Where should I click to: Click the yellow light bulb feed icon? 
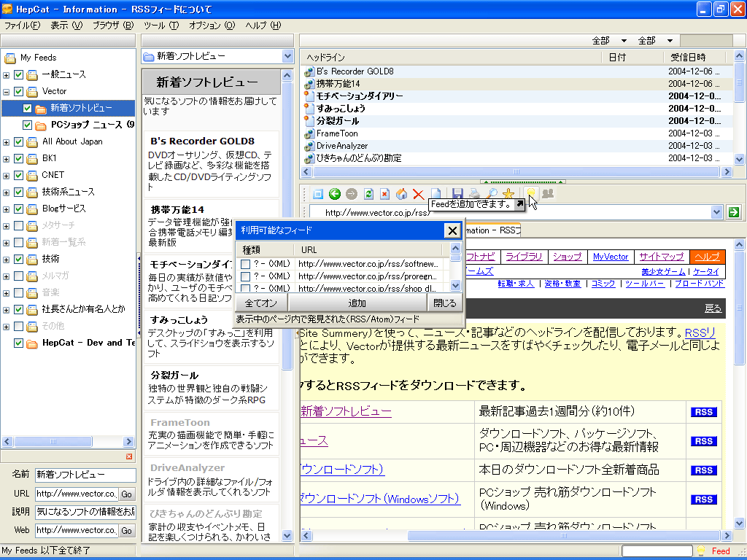(530, 192)
